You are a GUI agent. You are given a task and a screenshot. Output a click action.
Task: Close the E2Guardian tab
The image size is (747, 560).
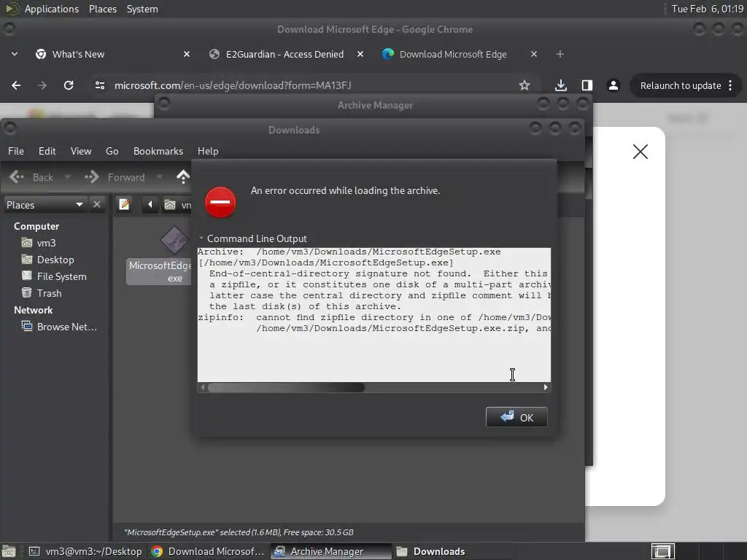point(360,54)
